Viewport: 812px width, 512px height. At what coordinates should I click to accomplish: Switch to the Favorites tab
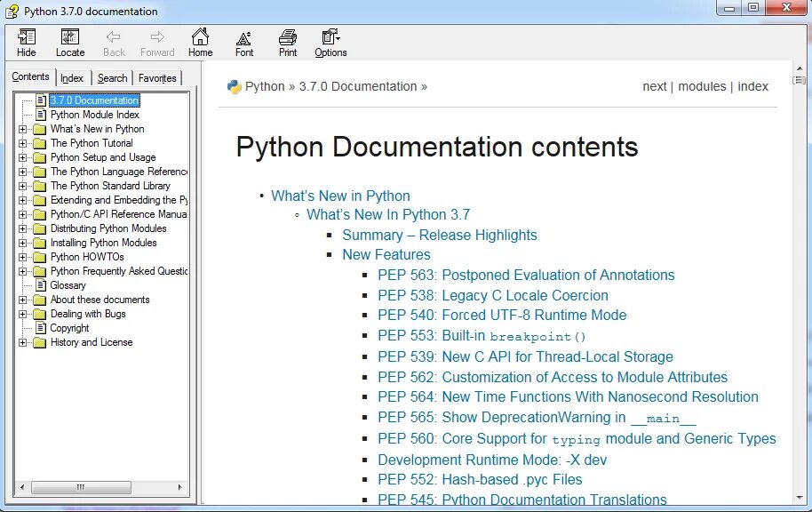click(157, 78)
